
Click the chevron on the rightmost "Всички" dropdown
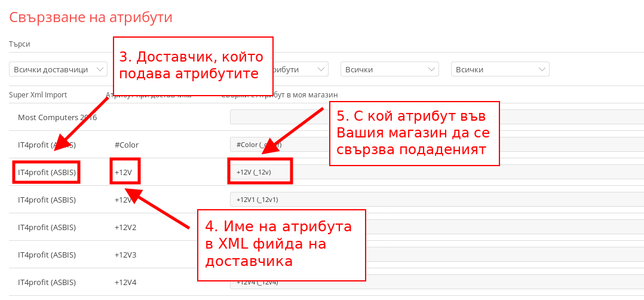point(541,69)
